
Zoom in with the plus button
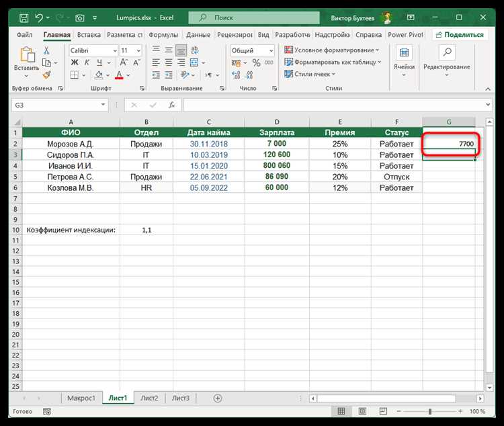[x=460, y=411]
